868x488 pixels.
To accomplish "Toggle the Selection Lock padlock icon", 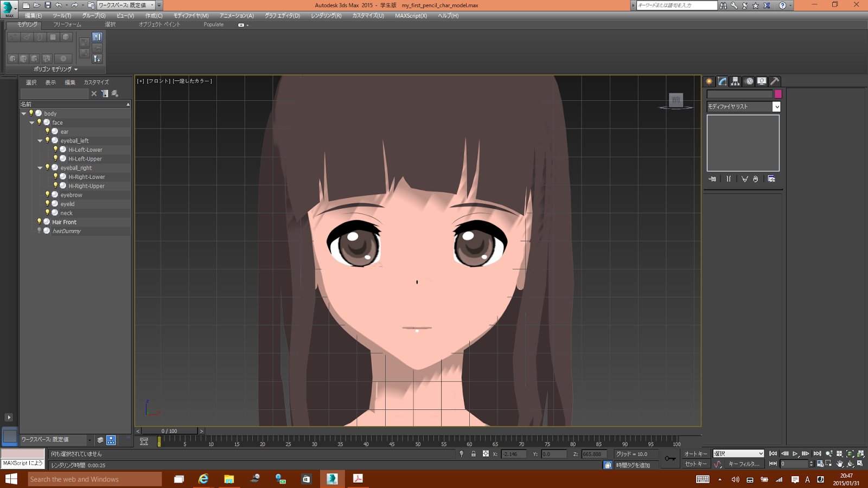I will click(x=474, y=454).
